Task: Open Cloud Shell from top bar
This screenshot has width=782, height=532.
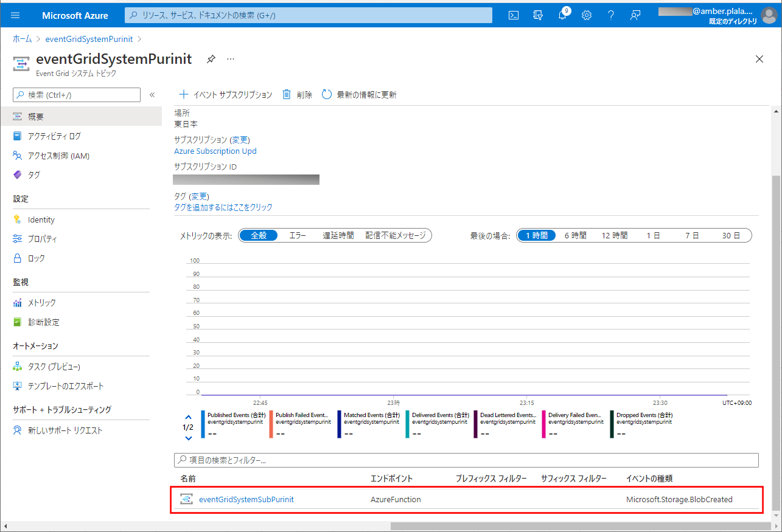Action: pyautogui.click(x=514, y=15)
